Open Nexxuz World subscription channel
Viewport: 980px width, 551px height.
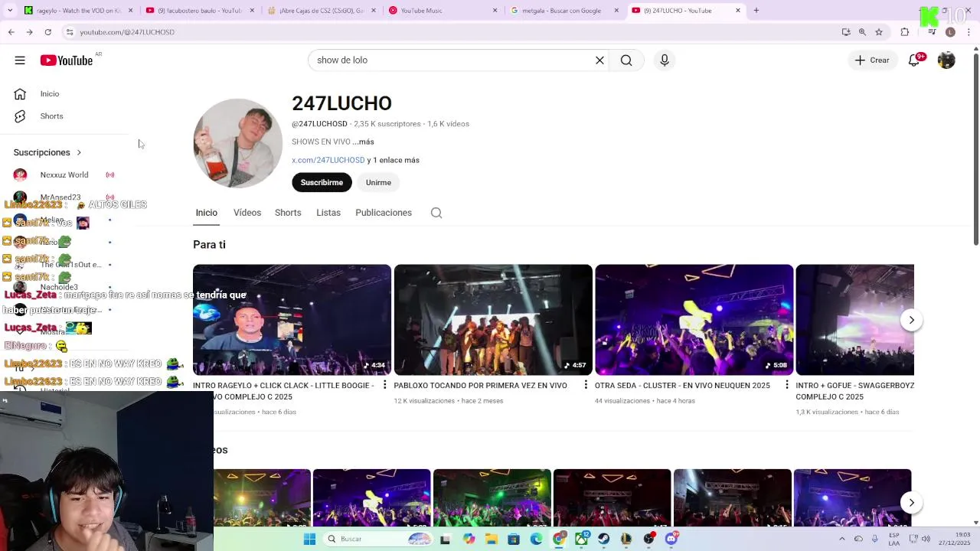click(x=64, y=175)
